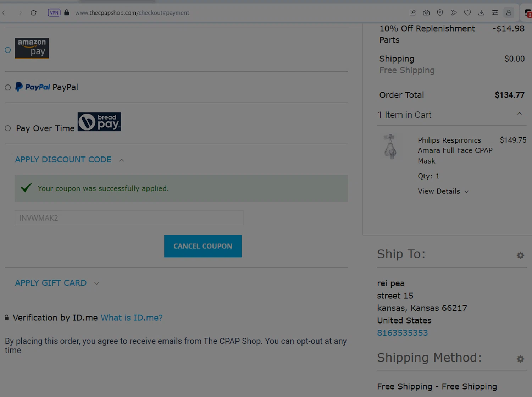
Task: Click the Amara mask product thumbnail
Action: tap(390, 147)
